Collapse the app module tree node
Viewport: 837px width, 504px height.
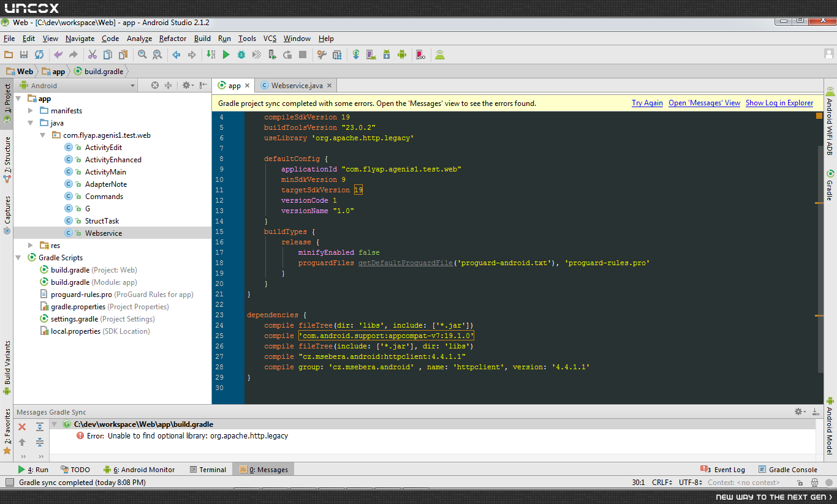click(18, 99)
